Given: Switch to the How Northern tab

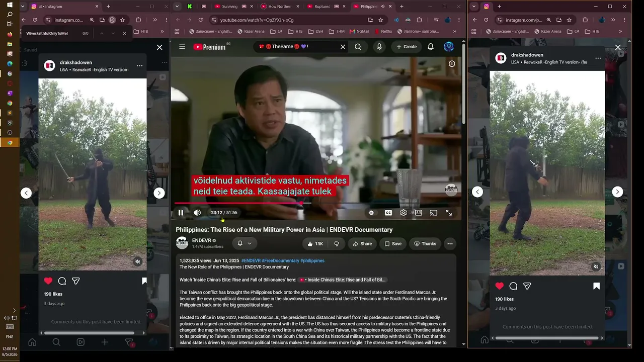Looking at the screenshot, I should 280,7.
